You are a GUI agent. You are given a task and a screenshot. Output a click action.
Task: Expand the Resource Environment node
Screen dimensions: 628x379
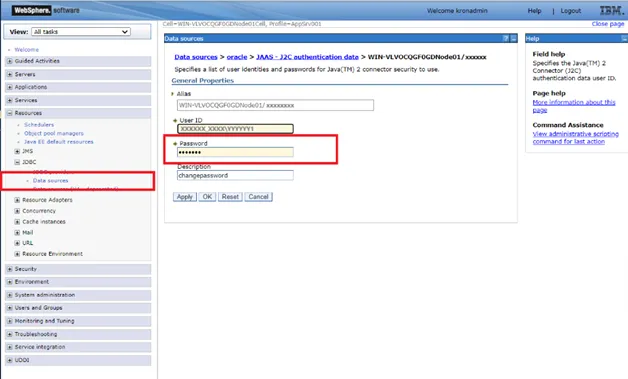tap(17, 254)
